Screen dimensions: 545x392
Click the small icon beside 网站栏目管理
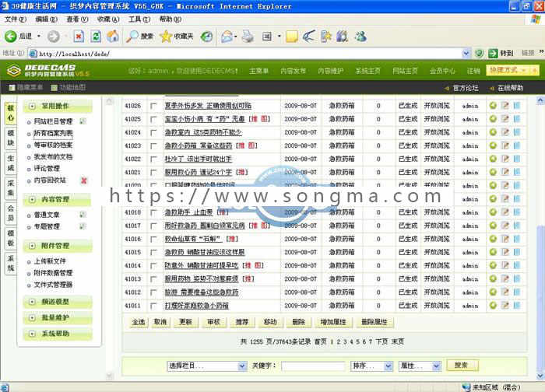point(83,121)
